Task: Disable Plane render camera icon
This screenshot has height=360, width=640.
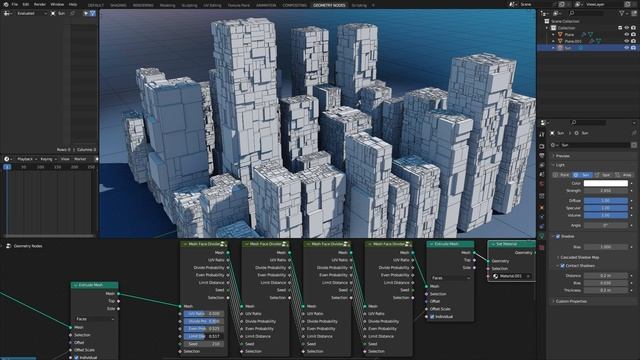Action: click(633, 35)
